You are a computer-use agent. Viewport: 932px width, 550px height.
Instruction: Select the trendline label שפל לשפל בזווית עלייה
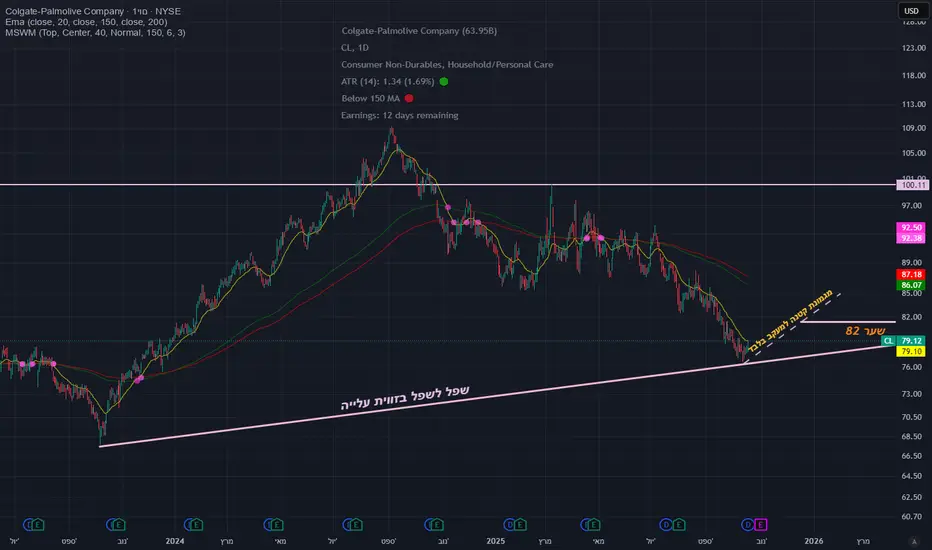[x=405, y=398]
